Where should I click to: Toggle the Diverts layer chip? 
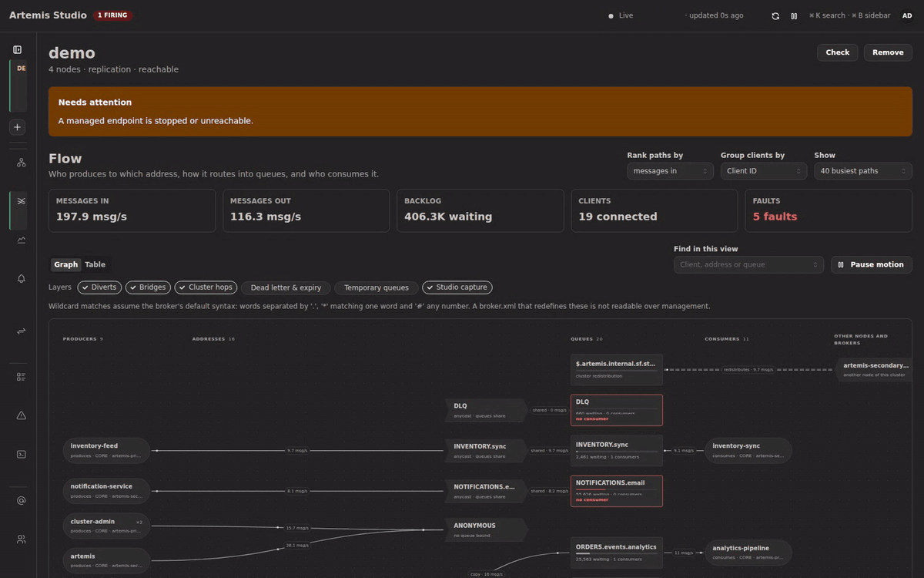click(x=99, y=287)
